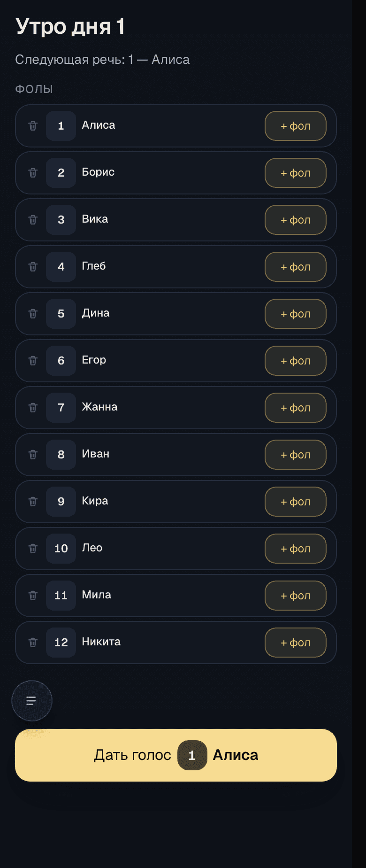Select player number 5 badge
Image resolution: width=366 pixels, height=868 pixels.
coord(61,314)
